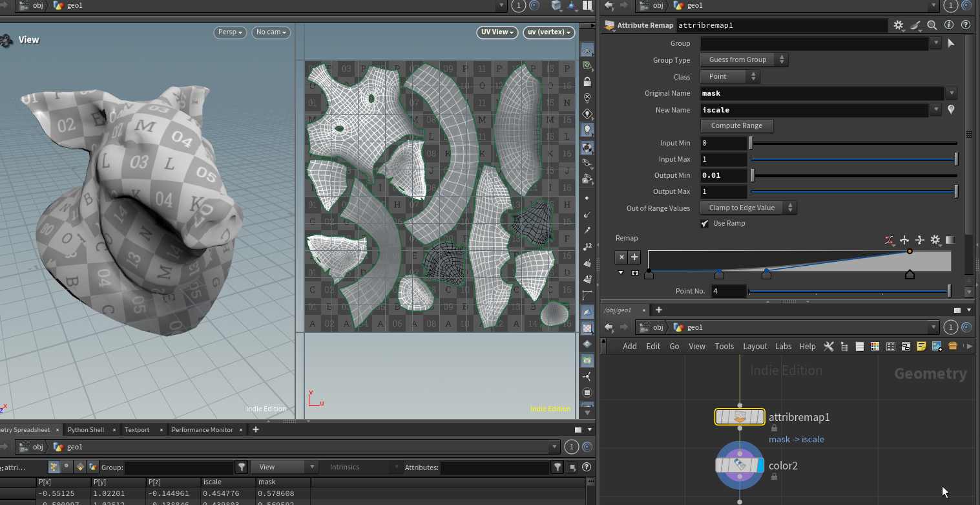980x505 pixels.
Task: Click the color palette icon in network toolbar
Action: point(875,347)
